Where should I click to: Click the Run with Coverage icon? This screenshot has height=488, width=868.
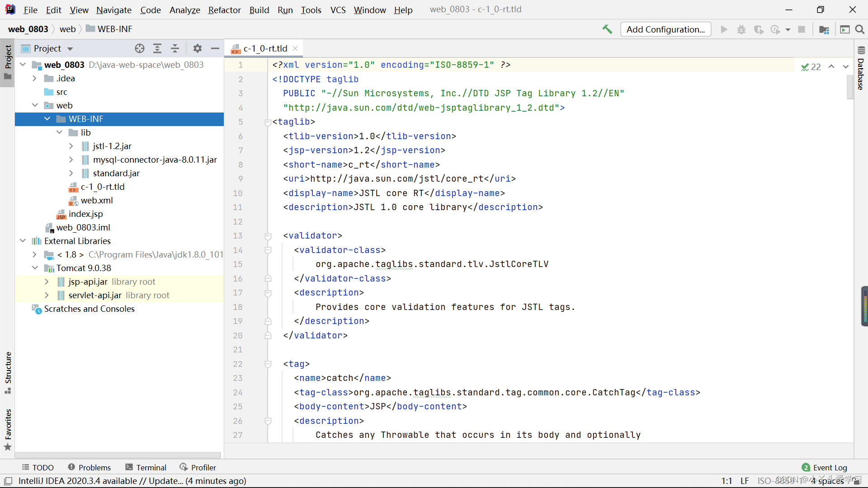[759, 29]
